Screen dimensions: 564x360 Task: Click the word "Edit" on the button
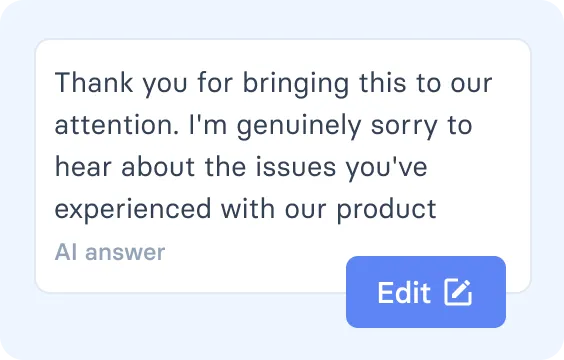point(404,292)
